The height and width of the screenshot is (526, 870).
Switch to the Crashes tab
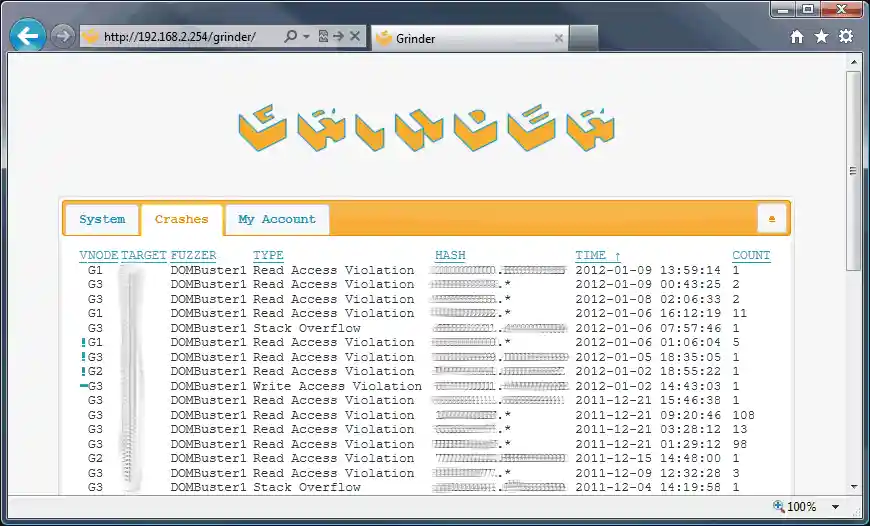click(x=181, y=220)
